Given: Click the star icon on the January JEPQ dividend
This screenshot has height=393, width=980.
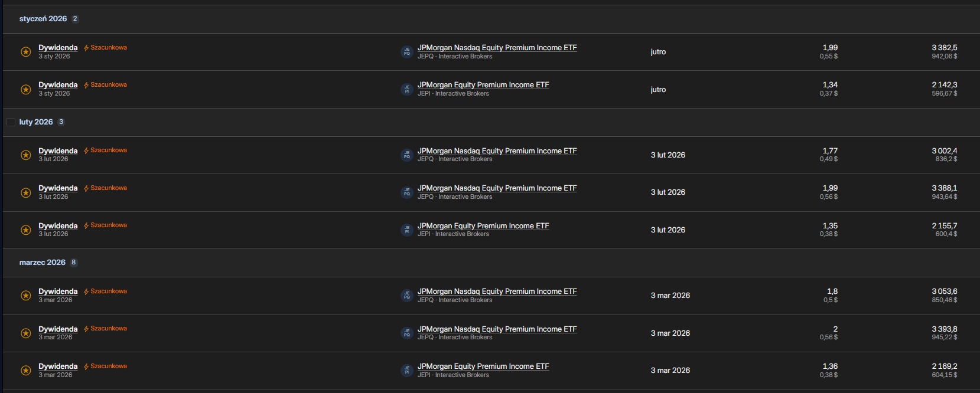Looking at the screenshot, I should (x=26, y=52).
